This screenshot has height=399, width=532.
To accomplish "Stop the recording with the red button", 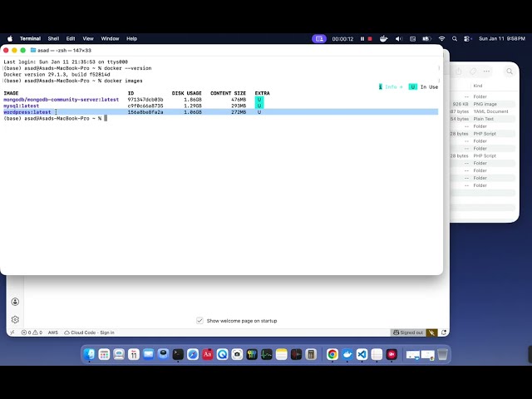I will (370, 39).
